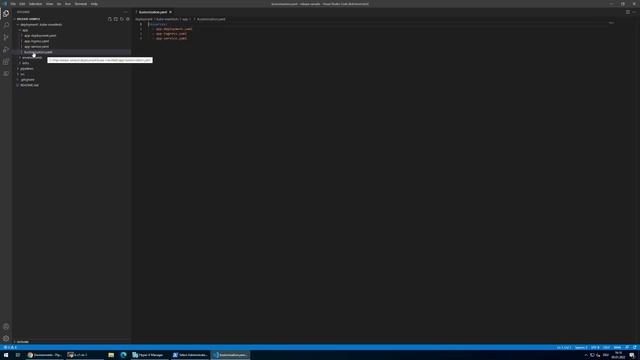This screenshot has height=360, width=640.
Task: Open the Remote Explorer activity bar icon
Action: point(6,73)
